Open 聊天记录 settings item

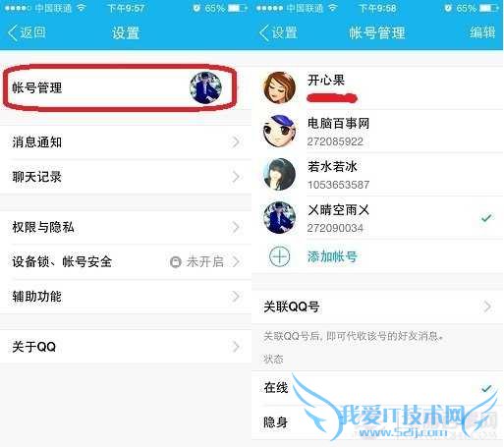click(x=126, y=177)
